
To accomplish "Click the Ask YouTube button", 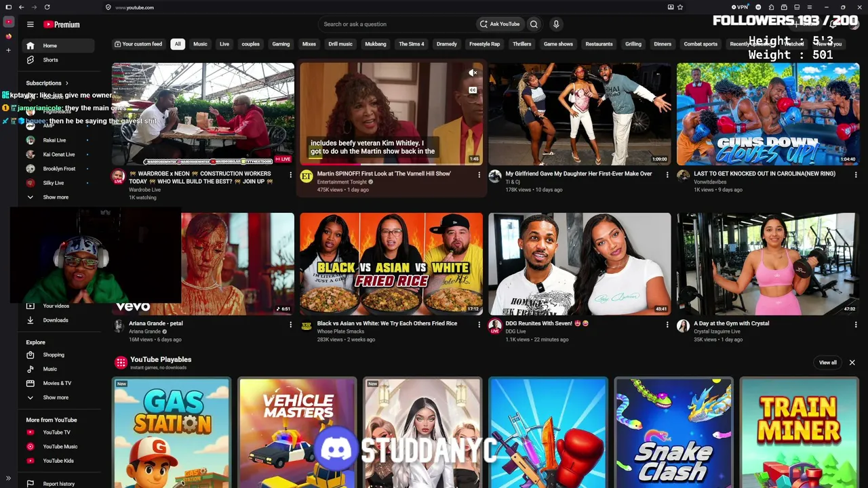I will point(500,24).
